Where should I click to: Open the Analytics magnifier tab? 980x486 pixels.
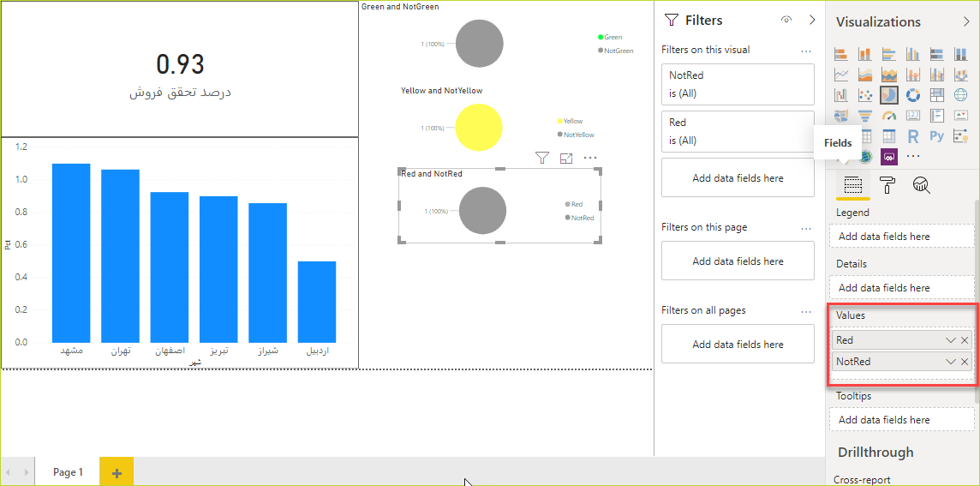click(x=922, y=184)
